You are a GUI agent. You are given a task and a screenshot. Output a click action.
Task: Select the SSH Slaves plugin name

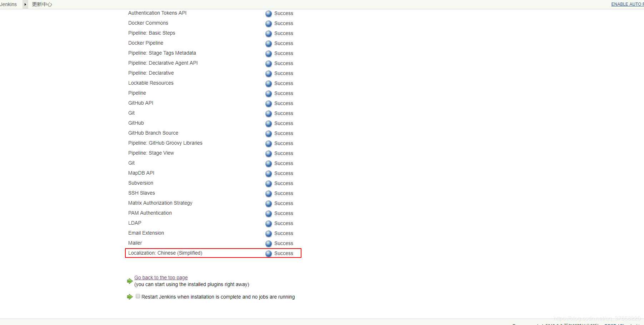pos(141,193)
